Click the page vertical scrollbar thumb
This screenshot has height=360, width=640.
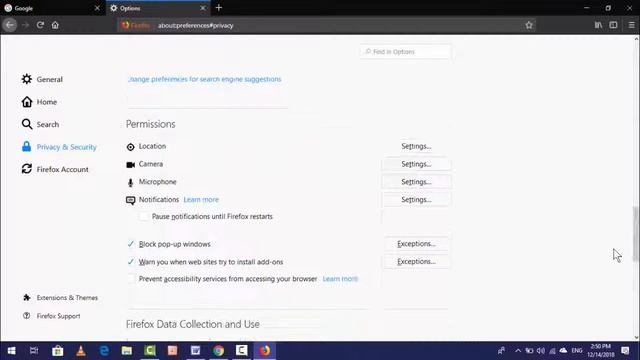(x=636, y=234)
